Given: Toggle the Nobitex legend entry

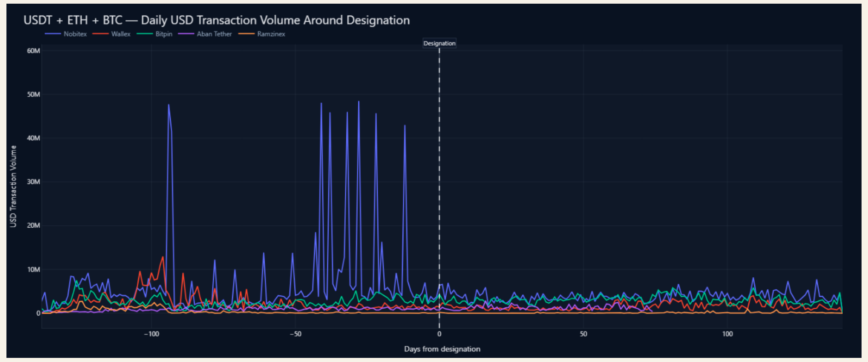Looking at the screenshot, I should 66,34.
